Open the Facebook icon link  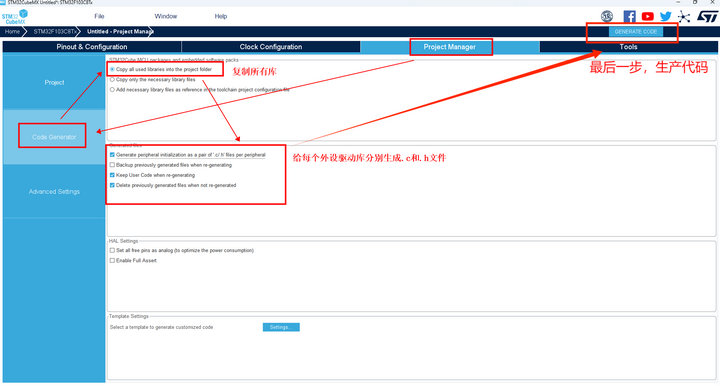point(630,17)
